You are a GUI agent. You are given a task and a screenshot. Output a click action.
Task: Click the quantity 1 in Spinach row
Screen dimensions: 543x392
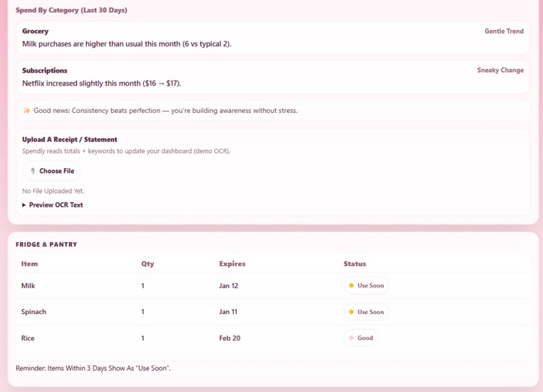point(142,312)
